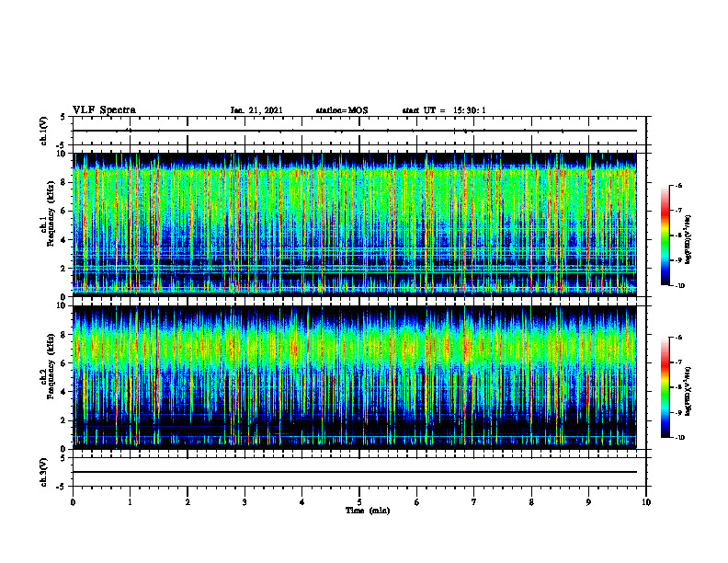
Task: Click the log(PSD) label beside ch.2 color bar
Action: click(688, 391)
